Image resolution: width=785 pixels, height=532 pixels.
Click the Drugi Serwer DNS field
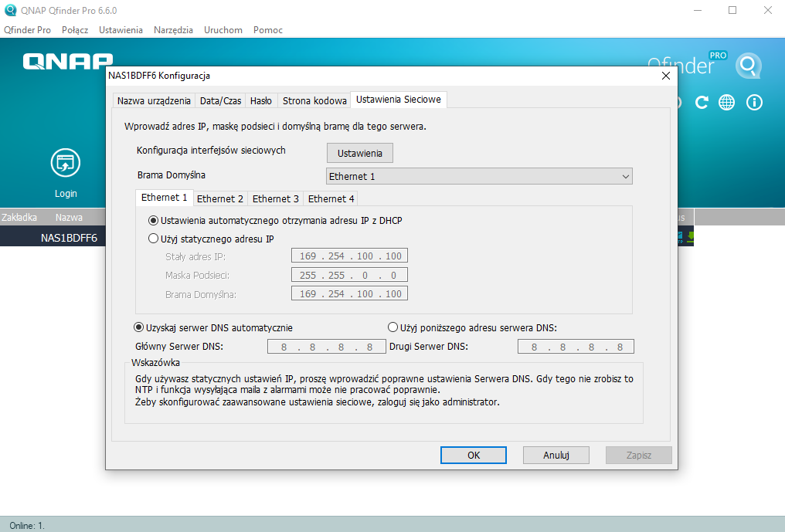(x=576, y=347)
